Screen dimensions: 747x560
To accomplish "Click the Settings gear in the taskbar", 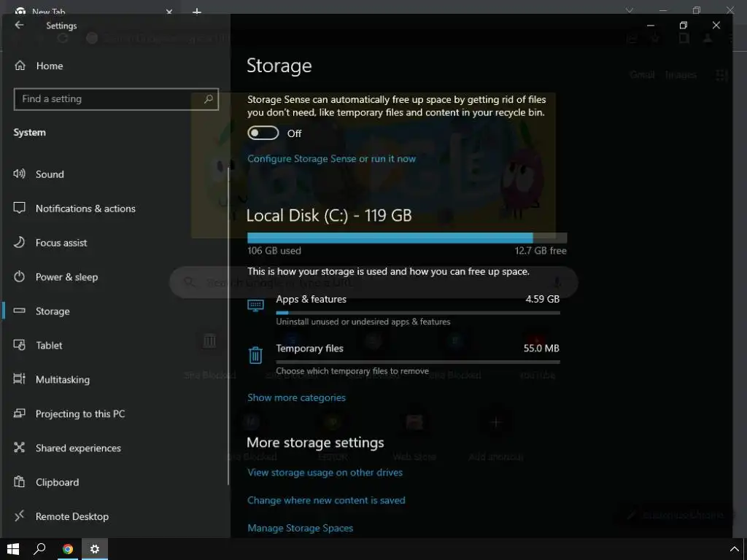I will click(x=95, y=549).
